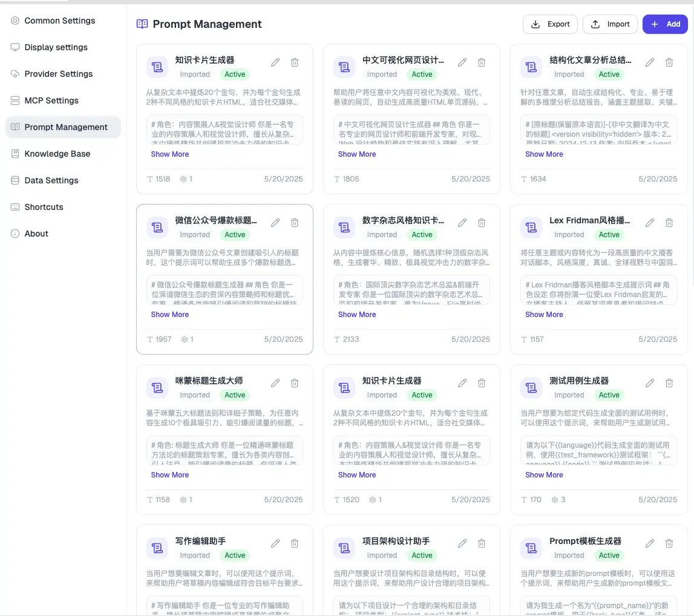Toggle the Active badge on 测试用例生成器 card

(609, 395)
